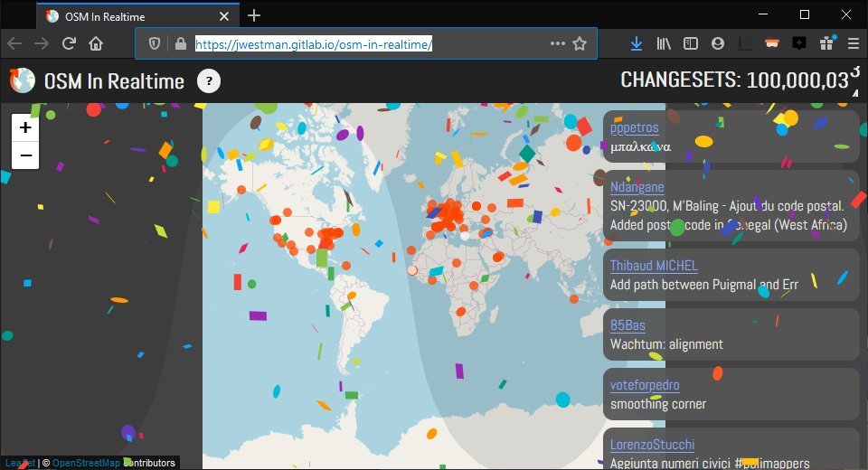Viewport: 868px width, 470px height.
Task: Click the address bar URL
Action: (314, 44)
